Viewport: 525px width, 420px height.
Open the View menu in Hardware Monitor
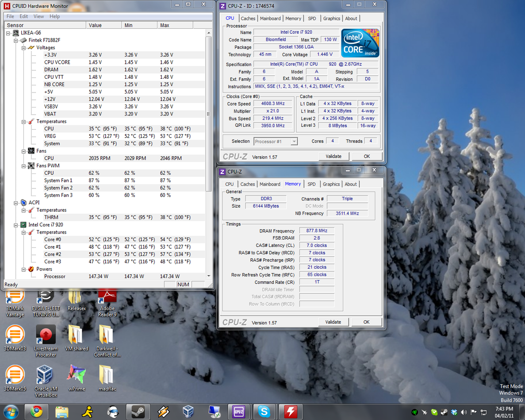tap(38, 16)
